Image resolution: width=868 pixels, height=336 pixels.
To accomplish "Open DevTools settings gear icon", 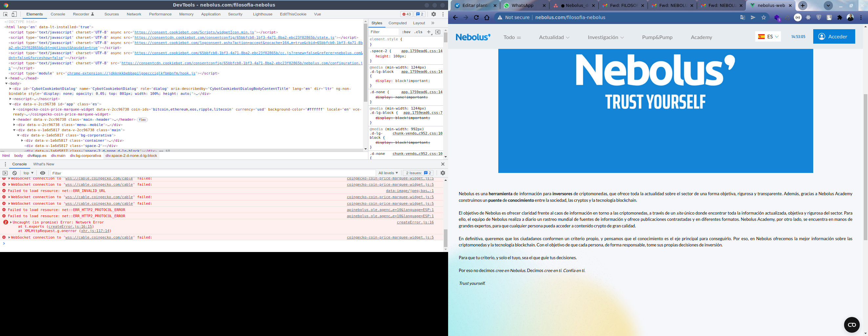I will click(434, 14).
